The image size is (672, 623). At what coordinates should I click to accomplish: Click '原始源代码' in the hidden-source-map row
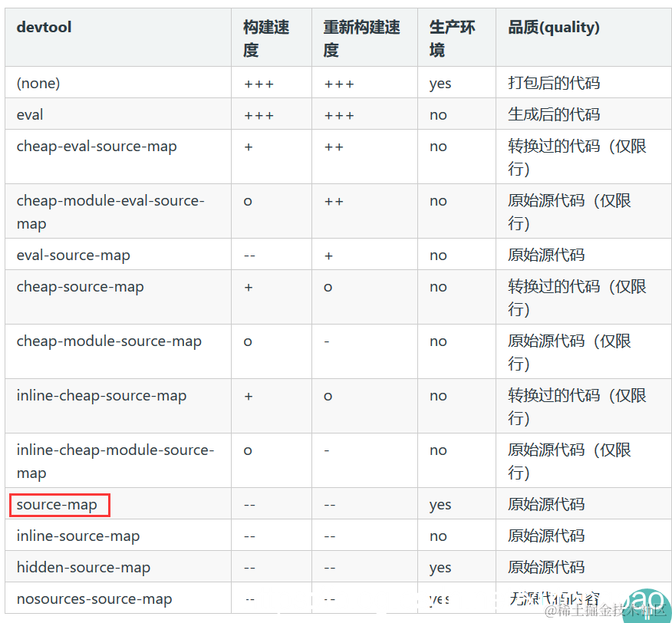pos(546,567)
